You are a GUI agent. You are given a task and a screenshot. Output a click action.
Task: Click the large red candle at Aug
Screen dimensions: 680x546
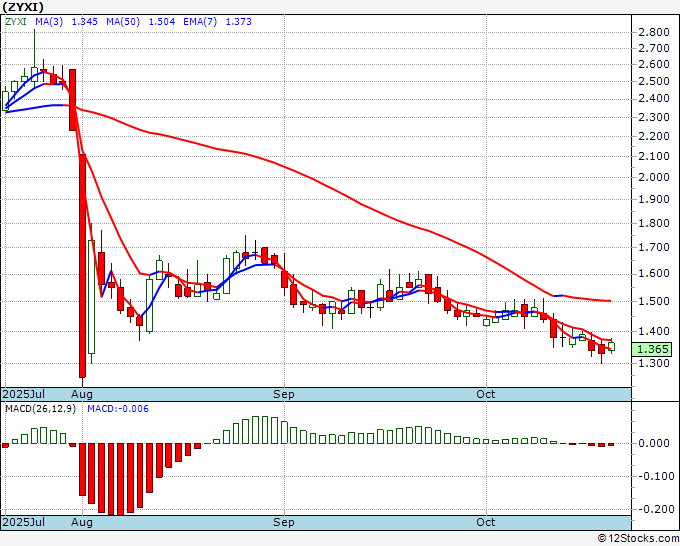click(x=82, y=265)
